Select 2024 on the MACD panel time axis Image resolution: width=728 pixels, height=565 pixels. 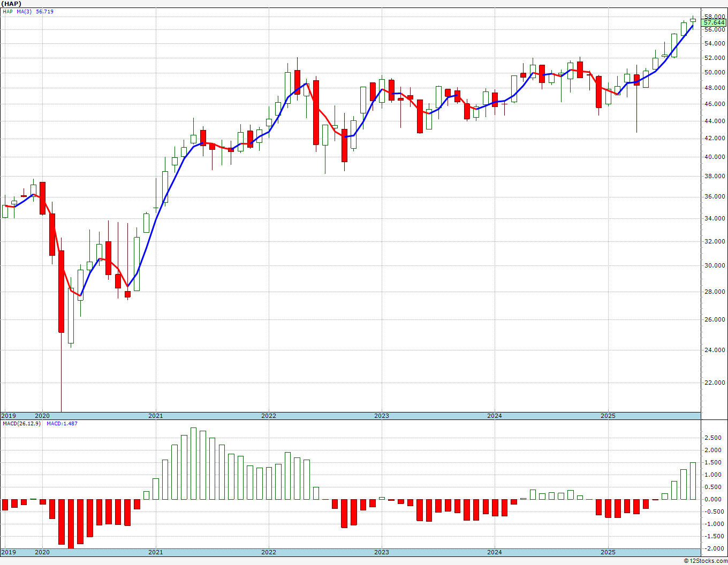(495, 552)
